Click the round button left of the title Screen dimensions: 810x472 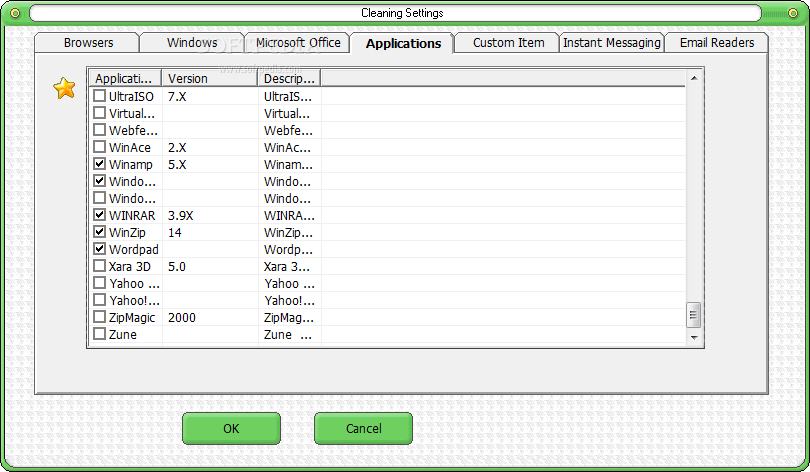click(x=15, y=13)
